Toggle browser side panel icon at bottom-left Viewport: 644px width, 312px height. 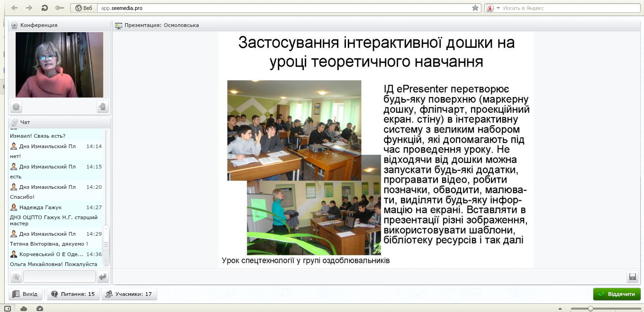(8, 309)
